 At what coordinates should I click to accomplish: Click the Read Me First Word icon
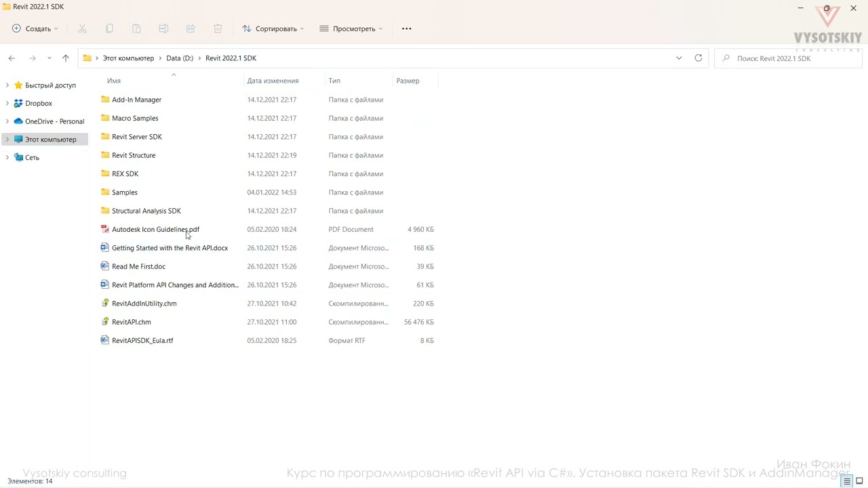tap(105, 266)
